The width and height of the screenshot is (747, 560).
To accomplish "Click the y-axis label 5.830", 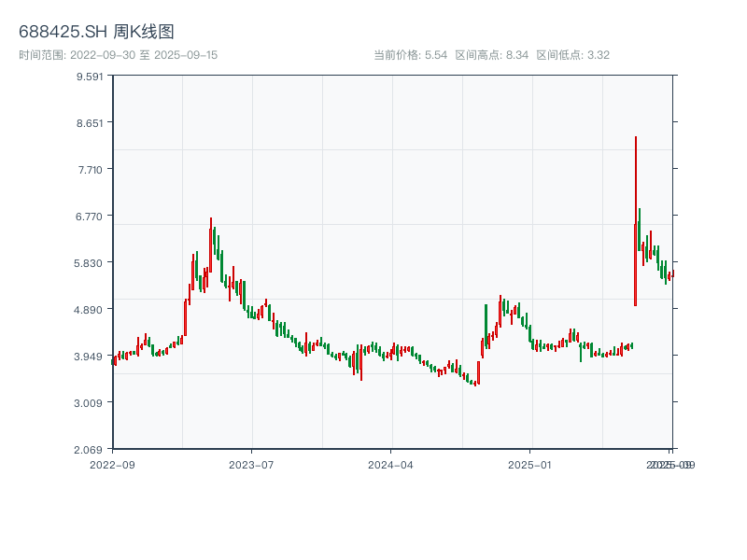I will 88,263.
